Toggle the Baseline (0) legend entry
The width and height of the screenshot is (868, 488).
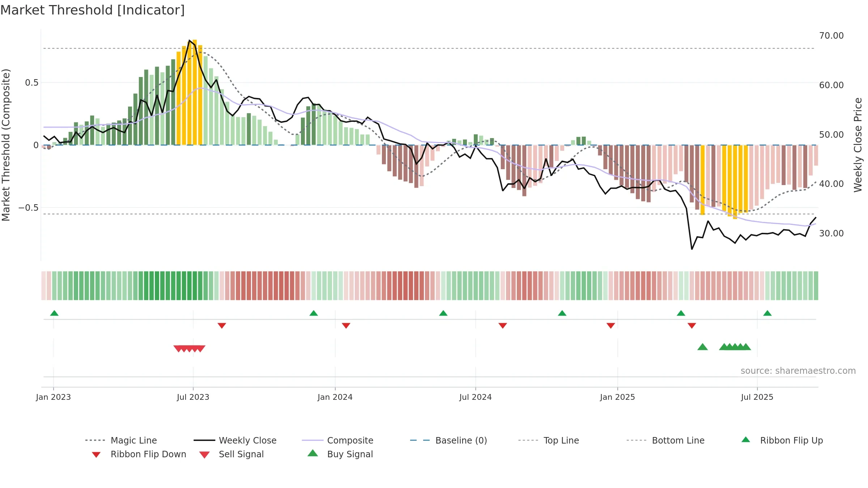448,440
